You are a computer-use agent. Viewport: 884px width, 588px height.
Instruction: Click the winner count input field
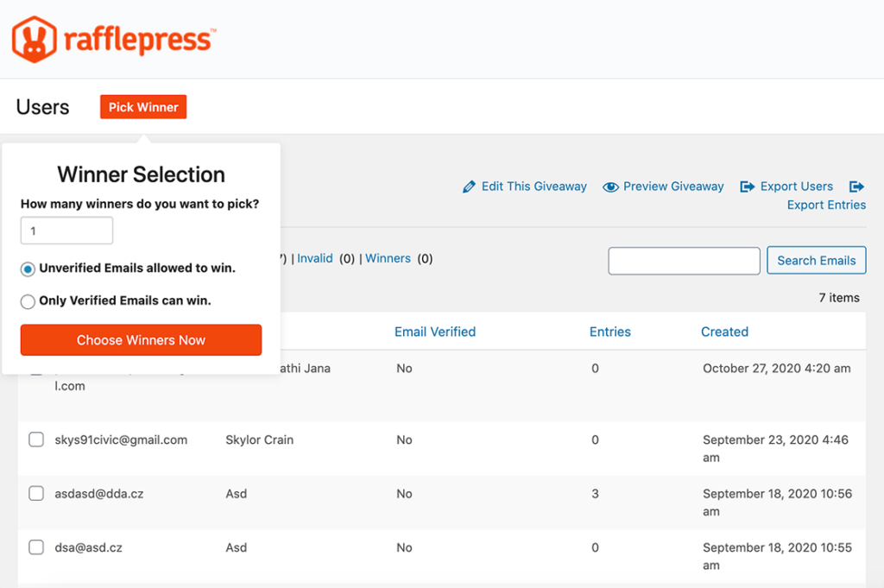66,230
